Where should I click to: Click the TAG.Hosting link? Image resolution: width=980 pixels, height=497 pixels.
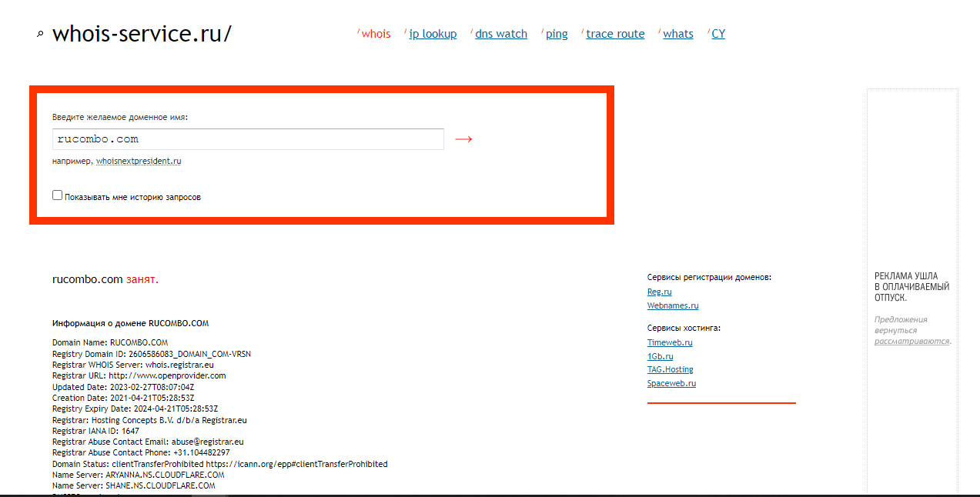(670, 370)
